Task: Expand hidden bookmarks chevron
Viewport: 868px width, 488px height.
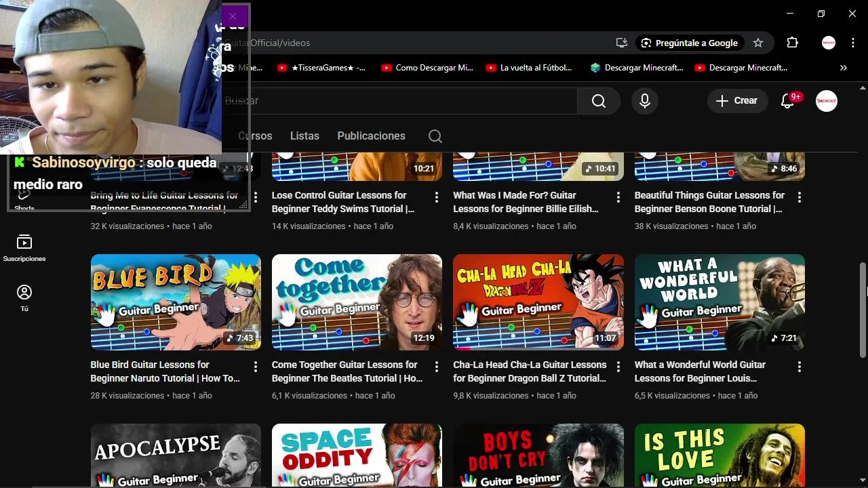Action: coord(843,68)
